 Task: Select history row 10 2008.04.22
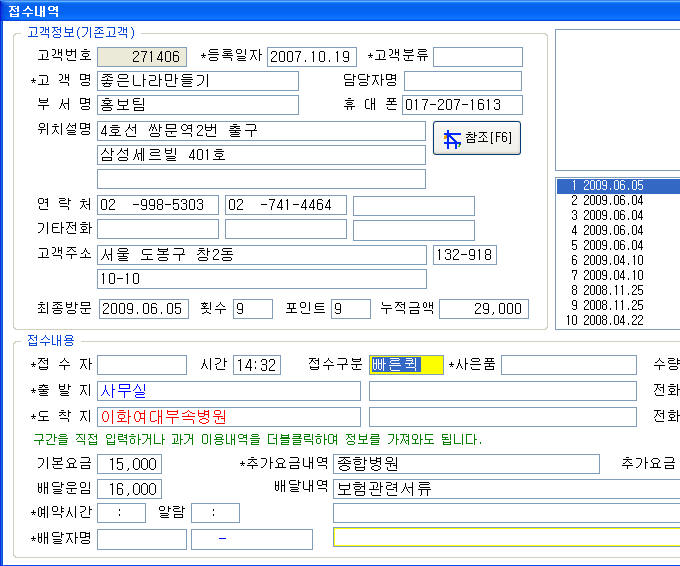coord(618,320)
